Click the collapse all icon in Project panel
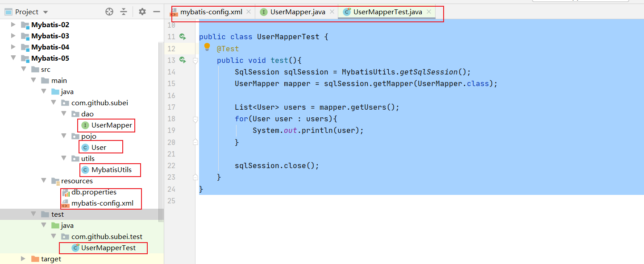Screen dimensions: 644x264 pos(124,12)
